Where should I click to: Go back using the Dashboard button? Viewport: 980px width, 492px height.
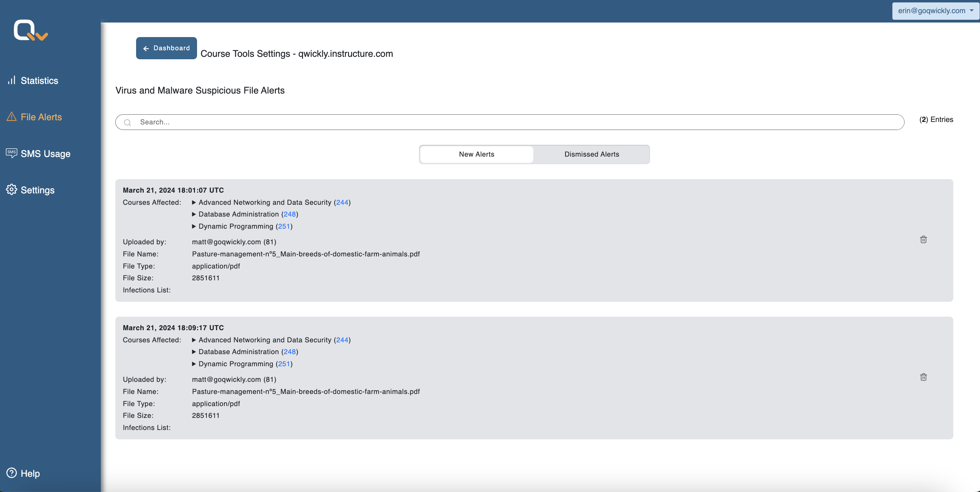click(x=166, y=48)
